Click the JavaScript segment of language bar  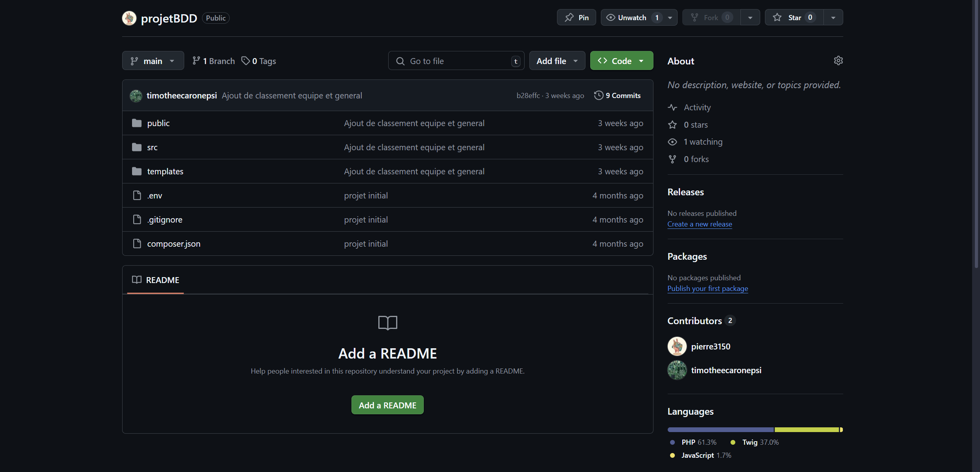tap(841, 430)
